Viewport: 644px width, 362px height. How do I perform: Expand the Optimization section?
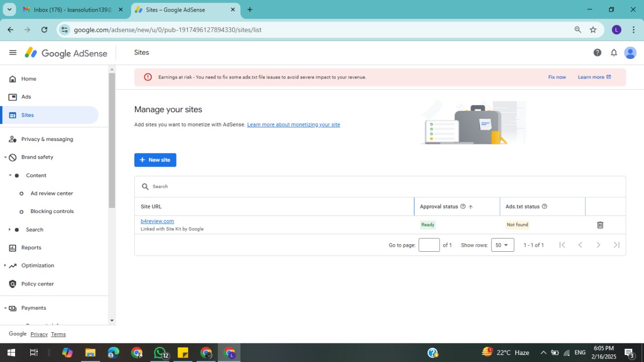6,266
